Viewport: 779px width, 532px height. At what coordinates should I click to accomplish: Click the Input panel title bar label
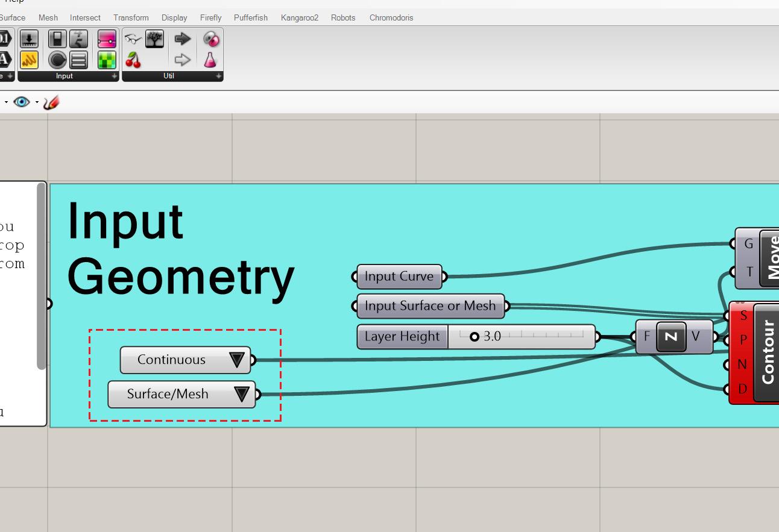pos(65,77)
